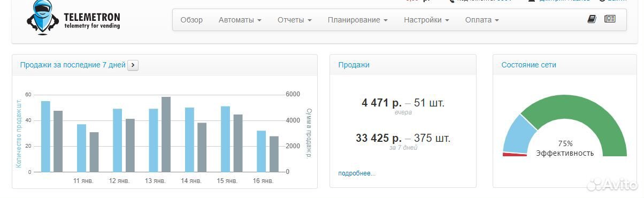The image size is (644, 198).
Task: Open Продажи за последние 7 дней link
Action: (x=73, y=65)
